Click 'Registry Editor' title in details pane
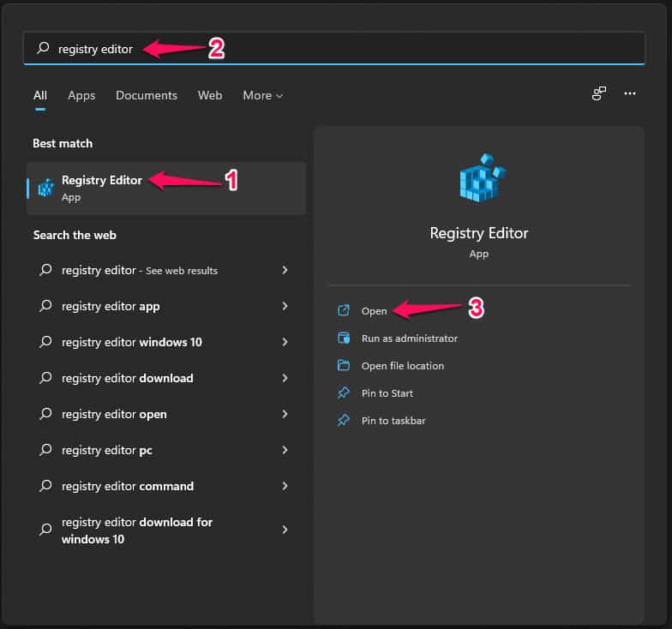Viewport: 672px width, 629px height. coord(478,233)
